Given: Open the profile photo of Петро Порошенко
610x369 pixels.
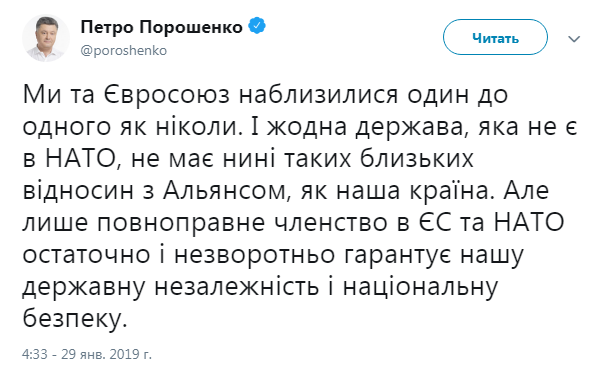Looking at the screenshot, I should click(46, 38).
